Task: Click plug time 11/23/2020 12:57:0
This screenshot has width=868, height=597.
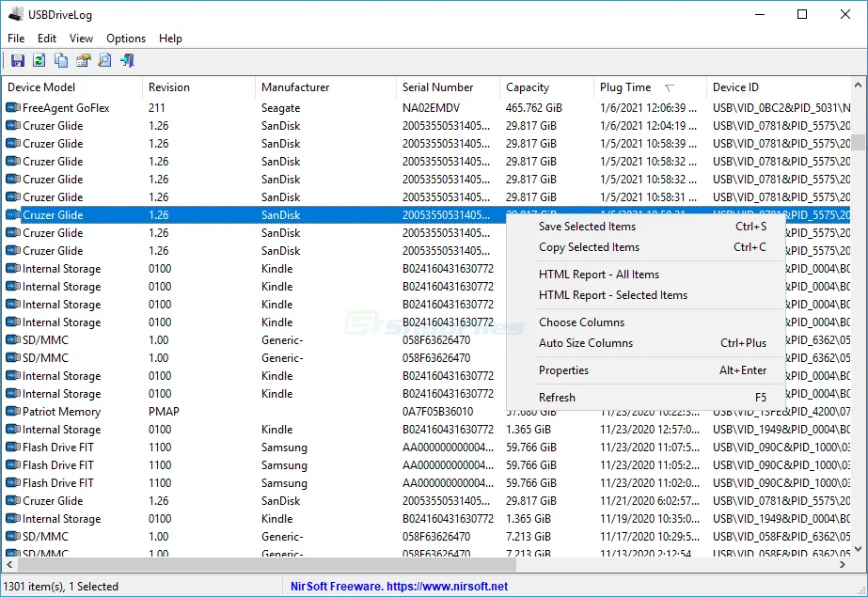Action: [650, 430]
